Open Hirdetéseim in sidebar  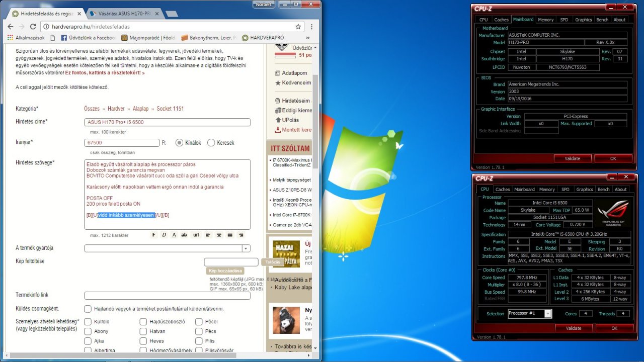pyautogui.click(x=293, y=101)
